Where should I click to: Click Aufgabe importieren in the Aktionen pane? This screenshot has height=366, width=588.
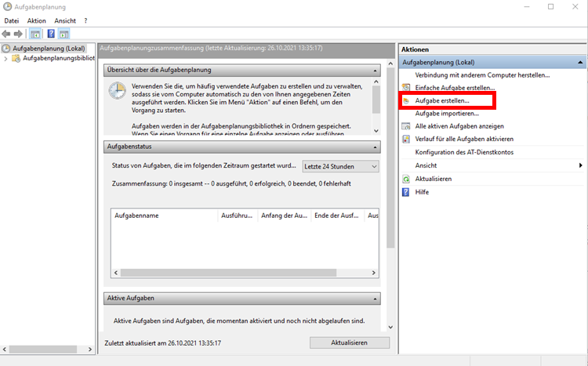point(446,114)
